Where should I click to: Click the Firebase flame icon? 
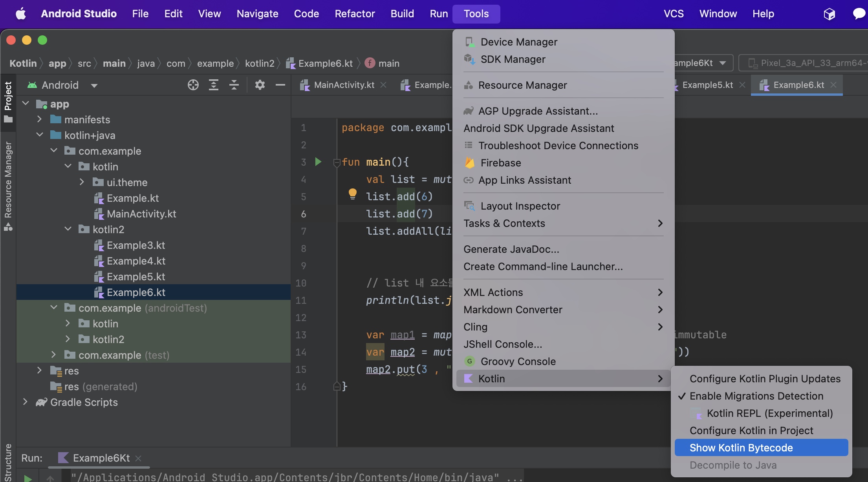coord(469,162)
